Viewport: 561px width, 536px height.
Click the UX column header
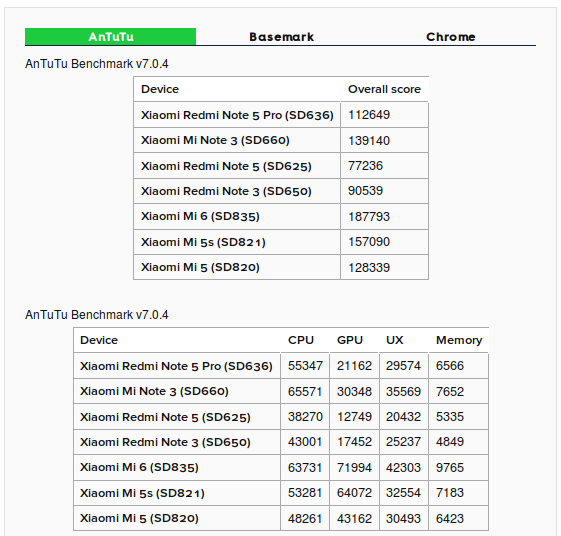[394, 340]
